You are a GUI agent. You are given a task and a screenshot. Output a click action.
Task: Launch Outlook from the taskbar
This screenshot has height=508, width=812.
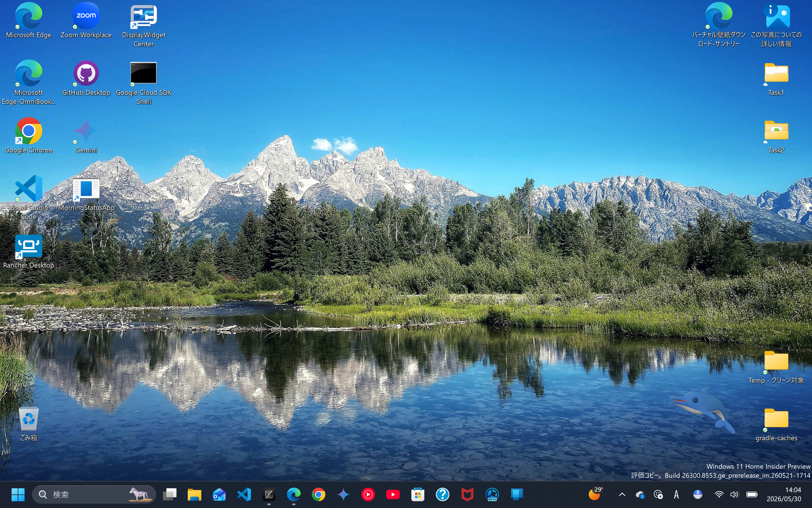click(x=219, y=494)
